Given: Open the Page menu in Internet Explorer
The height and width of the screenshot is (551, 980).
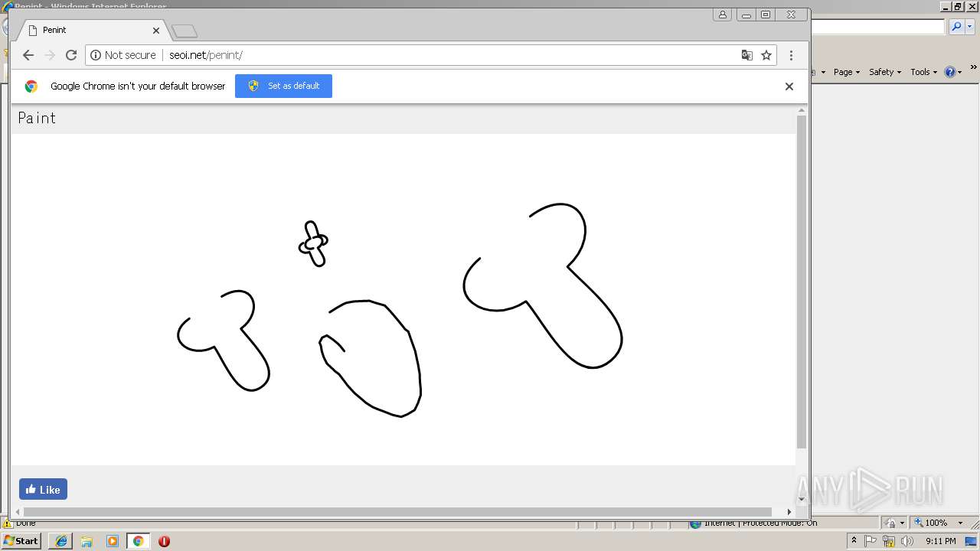Looking at the screenshot, I should 847,72.
